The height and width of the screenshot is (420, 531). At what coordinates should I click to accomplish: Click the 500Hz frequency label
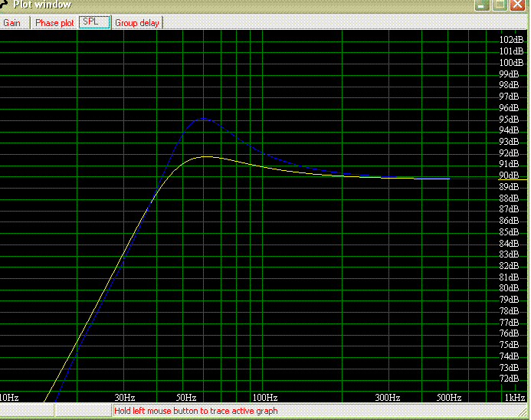point(449,398)
